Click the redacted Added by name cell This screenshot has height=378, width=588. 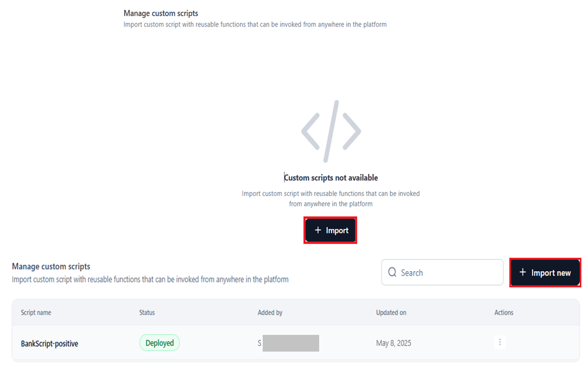coord(289,343)
